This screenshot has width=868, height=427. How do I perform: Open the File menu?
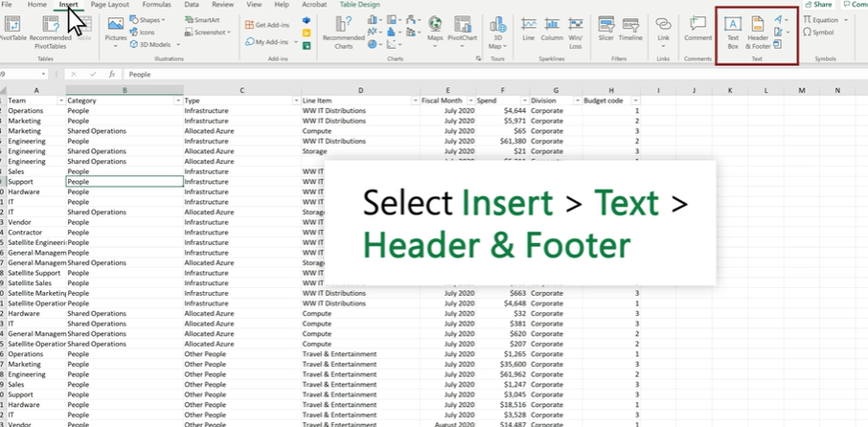7,5
